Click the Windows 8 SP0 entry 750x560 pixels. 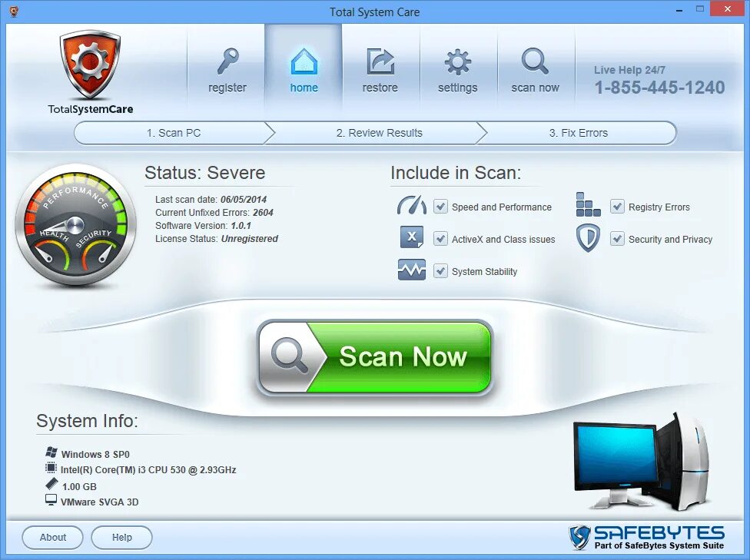[95, 454]
